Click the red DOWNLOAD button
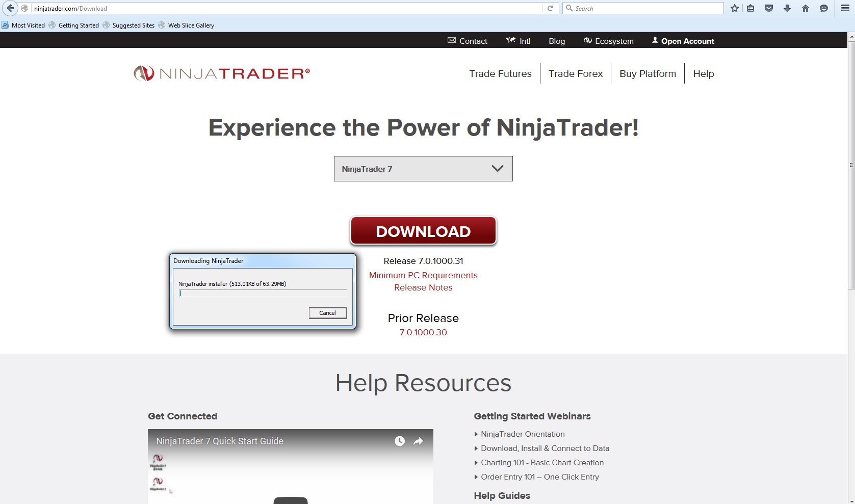Image resolution: width=855 pixels, height=504 pixels. (x=423, y=231)
